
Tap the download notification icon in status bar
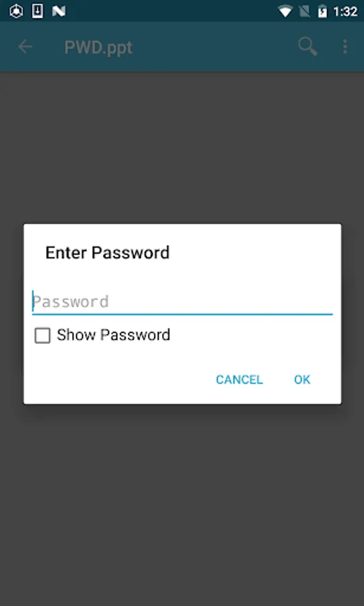[38, 11]
